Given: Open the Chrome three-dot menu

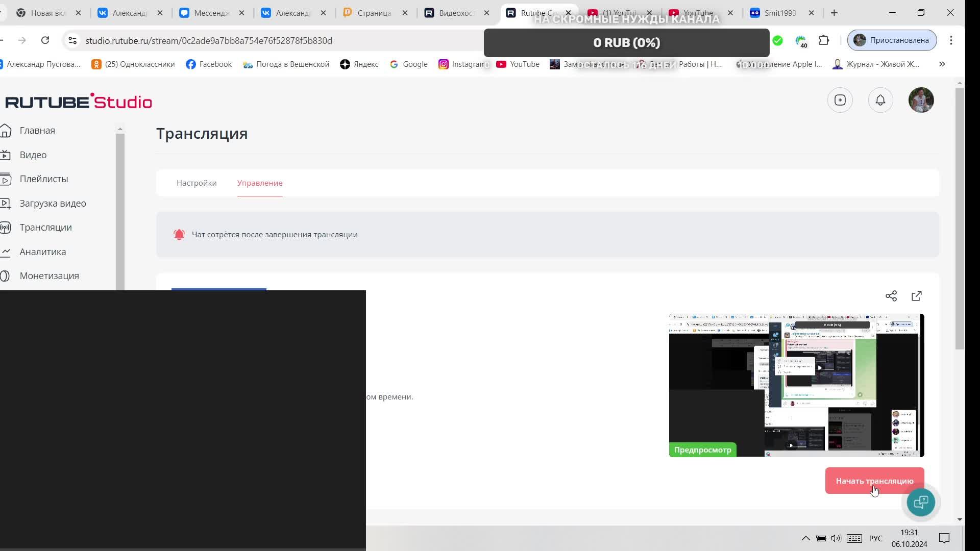Looking at the screenshot, I should pos(951,40).
